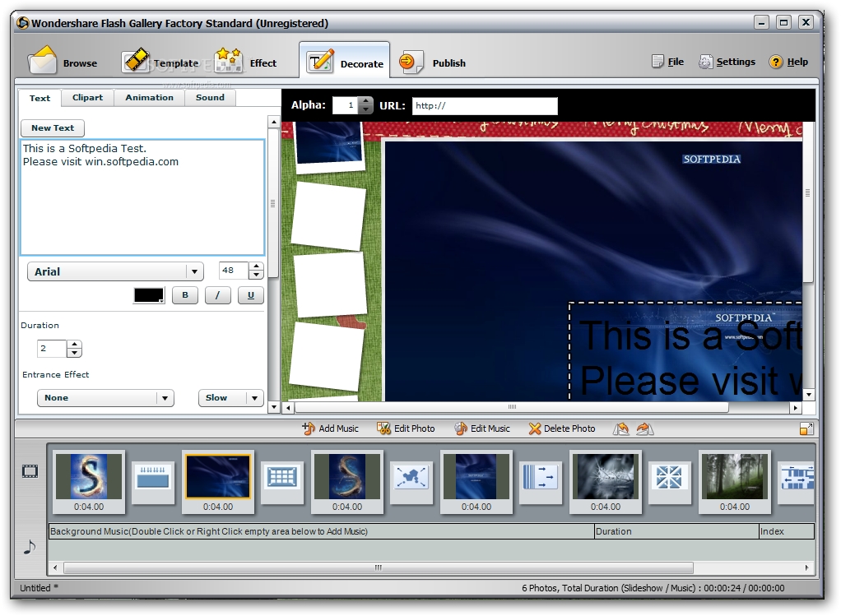Open the Browse step
The image size is (841, 616).
(63, 63)
